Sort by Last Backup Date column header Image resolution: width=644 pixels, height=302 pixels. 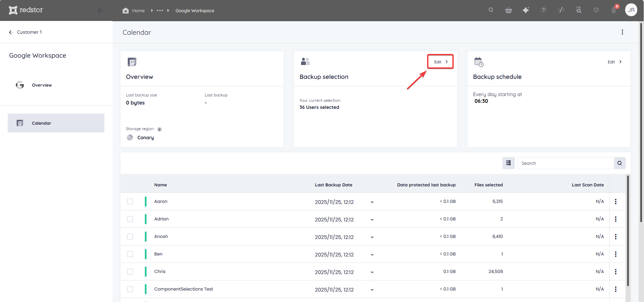[x=333, y=185]
